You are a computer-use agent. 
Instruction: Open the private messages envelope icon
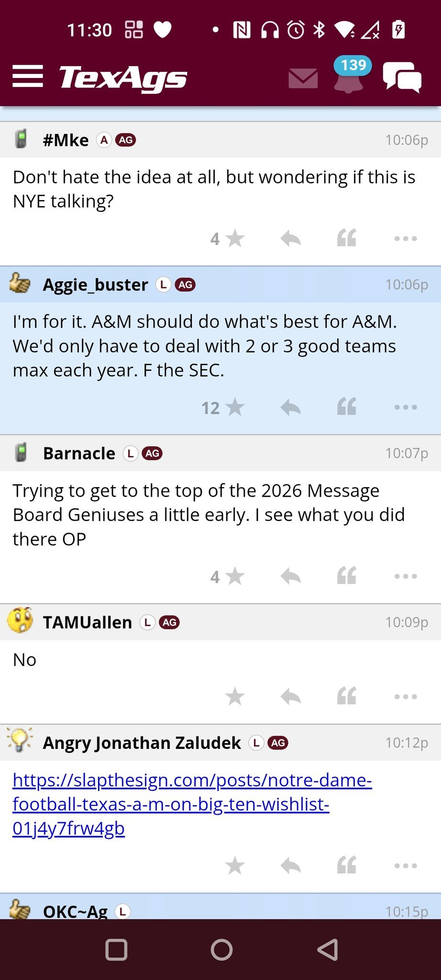pyautogui.click(x=303, y=78)
